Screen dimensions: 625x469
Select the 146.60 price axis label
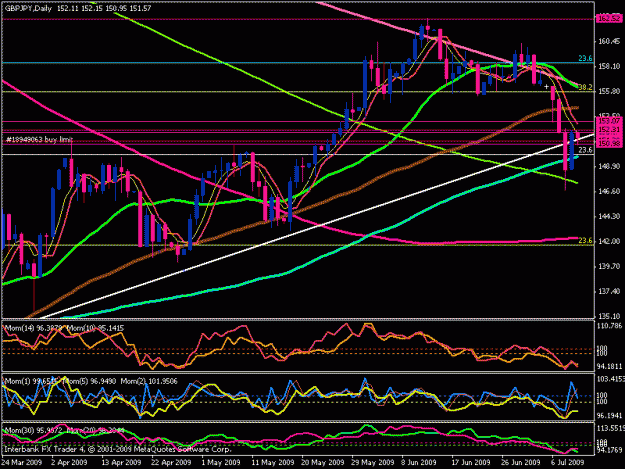pos(609,191)
